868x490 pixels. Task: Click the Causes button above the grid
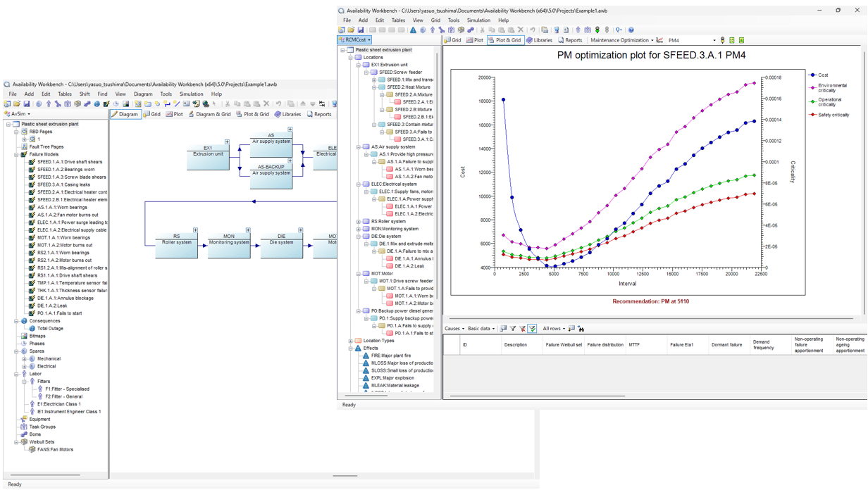[x=454, y=329]
